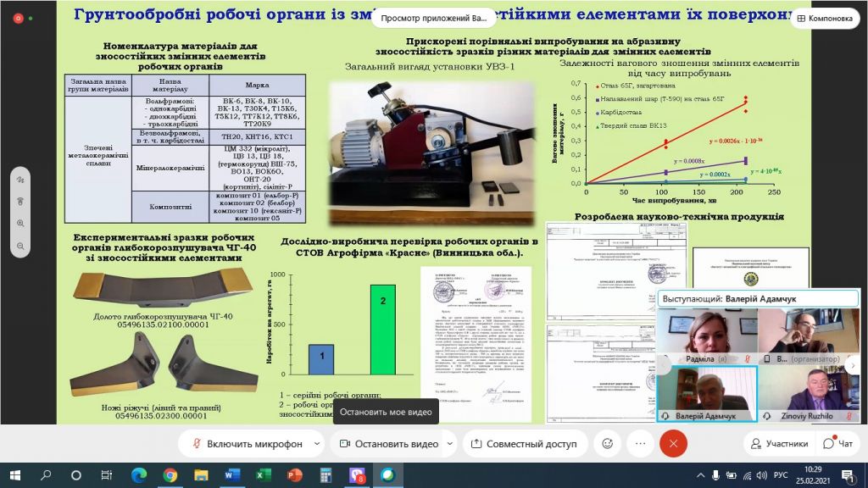Click the blue bar labeled 1
Image resolution: width=868 pixels, height=488 pixels.
pos(321,359)
